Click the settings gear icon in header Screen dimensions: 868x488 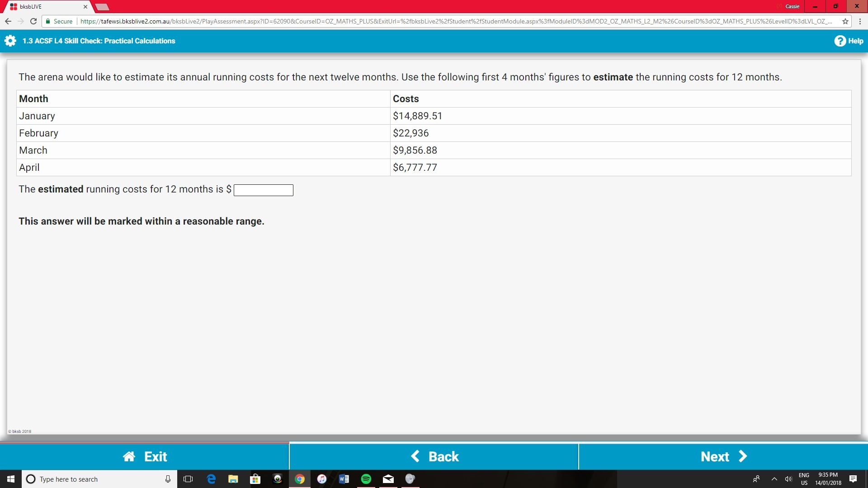tap(10, 41)
